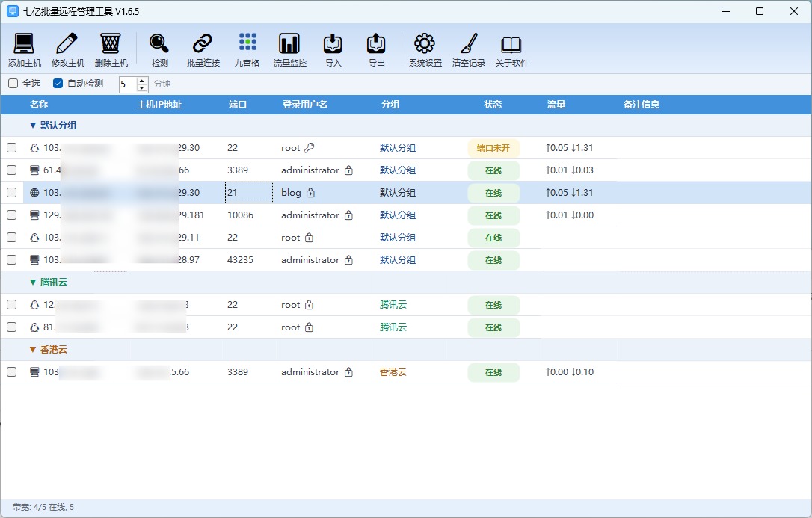Open 批量连接 chain link icon
Screen dimensions: 812x518
203,44
